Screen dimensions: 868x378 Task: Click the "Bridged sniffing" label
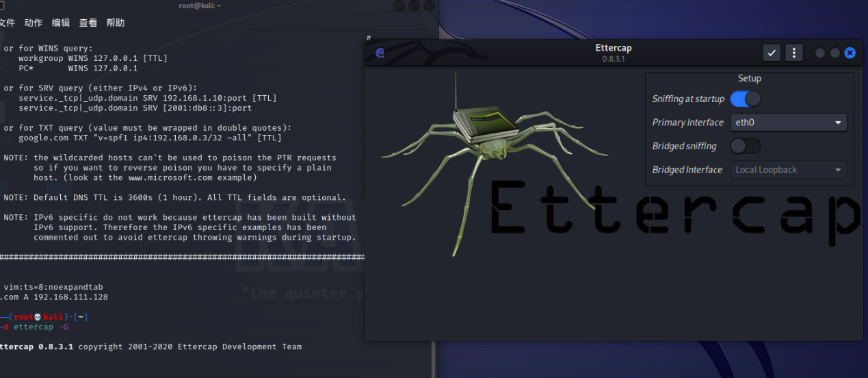click(685, 147)
